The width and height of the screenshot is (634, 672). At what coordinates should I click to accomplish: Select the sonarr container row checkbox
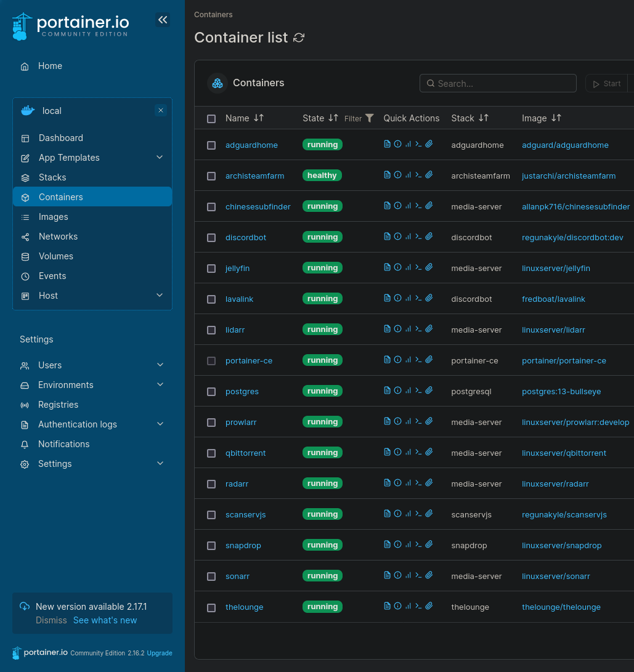coord(211,576)
